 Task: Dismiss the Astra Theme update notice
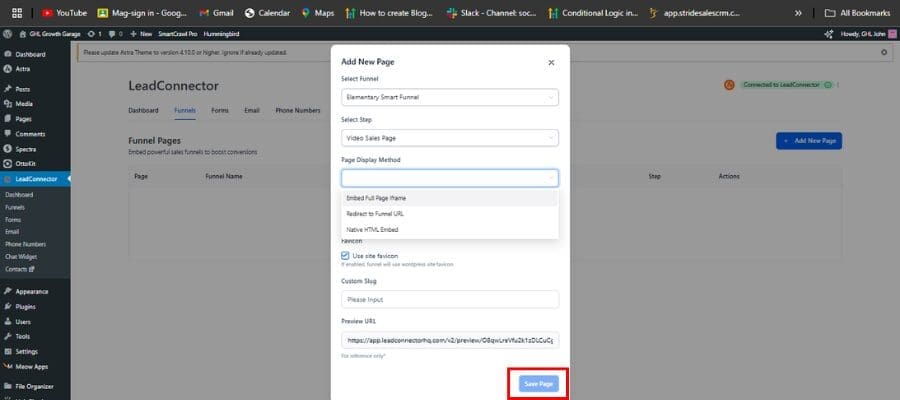(884, 52)
